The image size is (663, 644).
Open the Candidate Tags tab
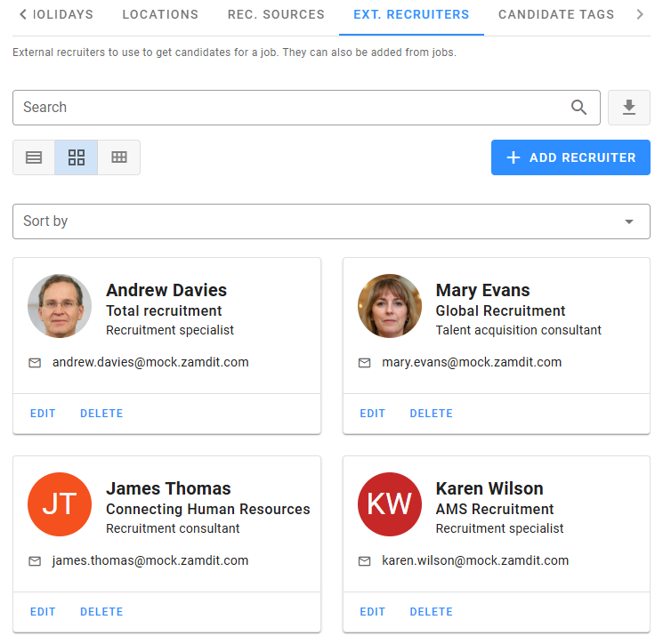tap(556, 14)
